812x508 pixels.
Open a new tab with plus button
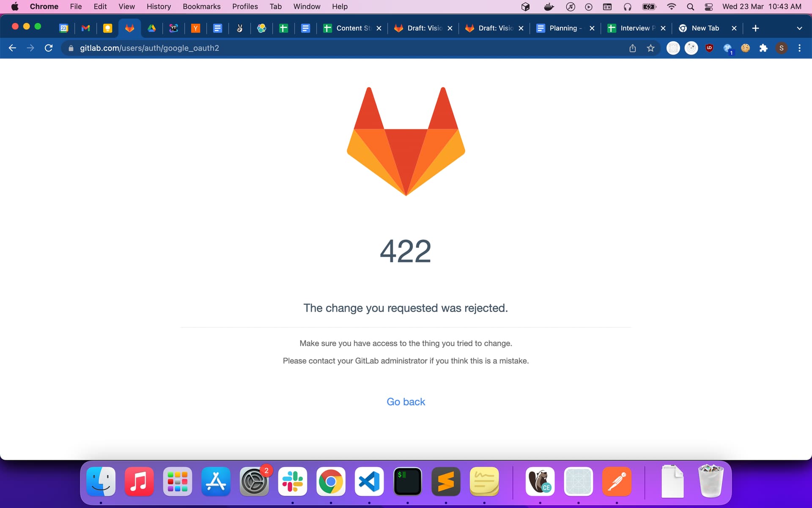(x=755, y=28)
